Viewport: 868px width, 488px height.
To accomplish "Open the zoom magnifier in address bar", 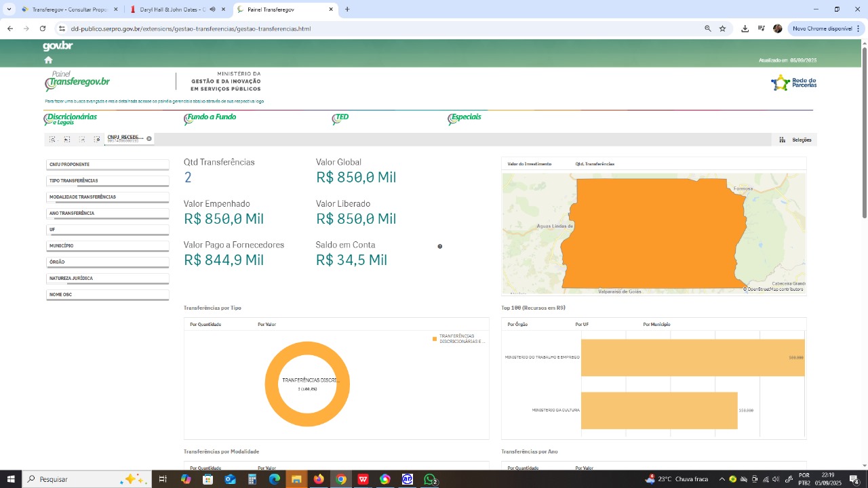I will coord(708,28).
